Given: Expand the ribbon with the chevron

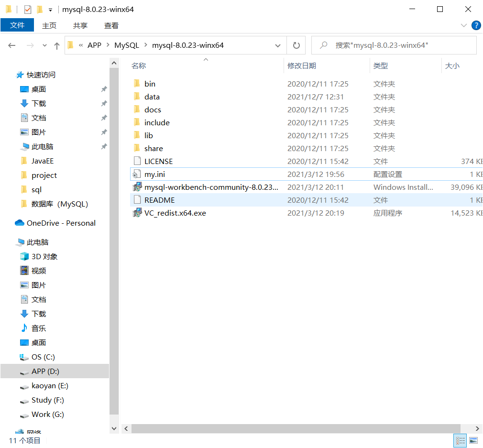Looking at the screenshot, I should tap(463, 25).
